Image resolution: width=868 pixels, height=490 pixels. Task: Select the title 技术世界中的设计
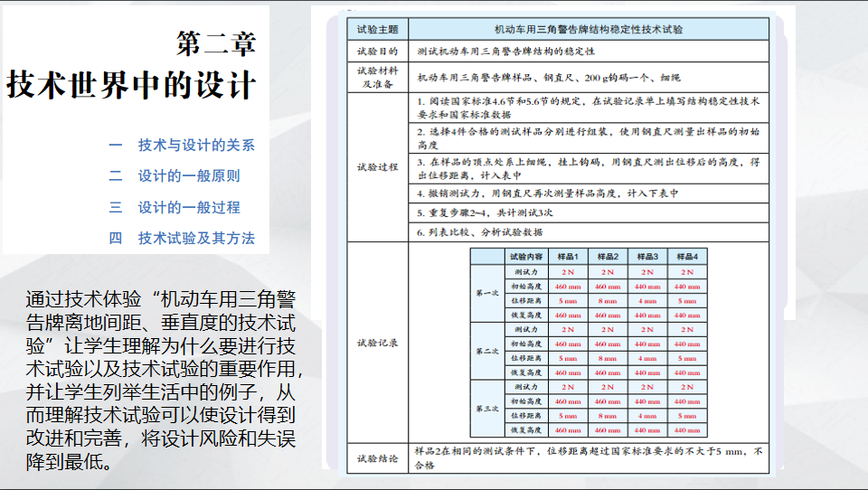pos(132,84)
